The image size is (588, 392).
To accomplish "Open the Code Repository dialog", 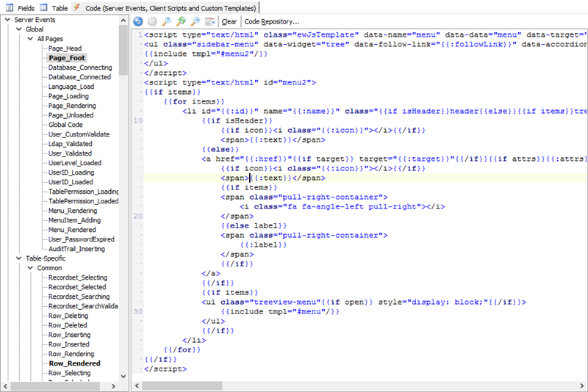I will (272, 22).
